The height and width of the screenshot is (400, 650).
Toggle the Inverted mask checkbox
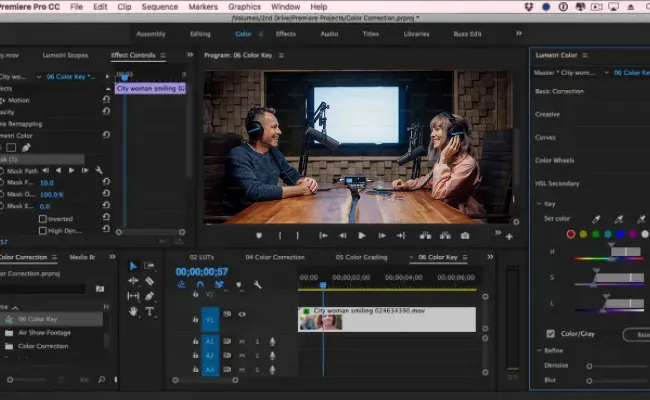coord(42,218)
